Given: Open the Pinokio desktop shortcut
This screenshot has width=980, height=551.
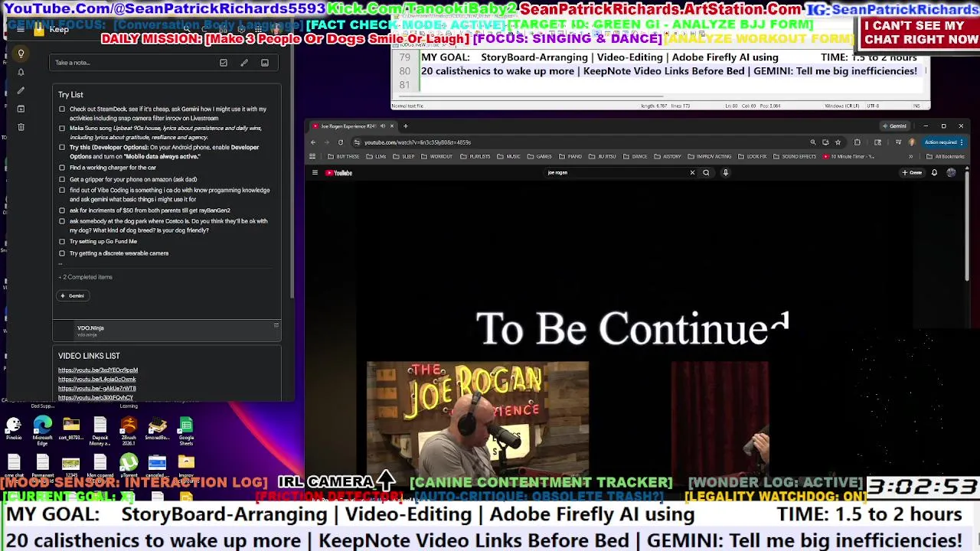Looking at the screenshot, I should coord(14,429).
